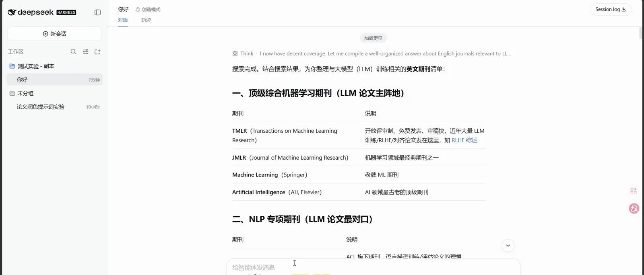Focus the 给智能体发消息 message input
This screenshot has width=644, height=275.
click(x=373, y=267)
